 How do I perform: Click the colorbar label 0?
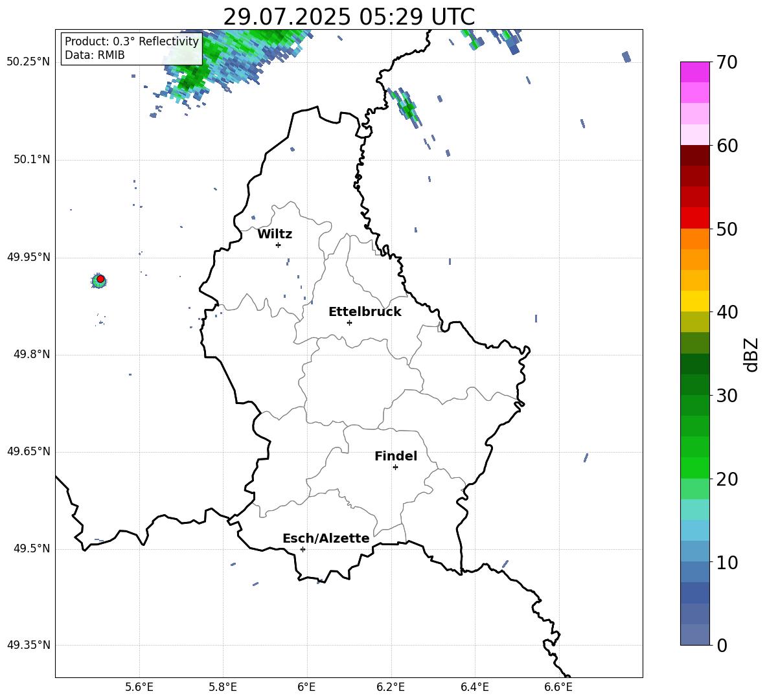[722, 645]
